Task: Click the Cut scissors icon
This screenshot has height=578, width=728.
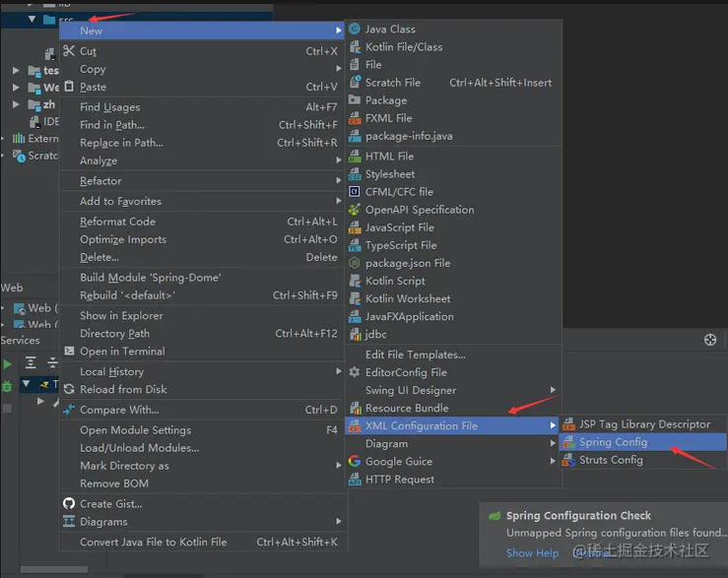Action: pyautogui.click(x=69, y=50)
